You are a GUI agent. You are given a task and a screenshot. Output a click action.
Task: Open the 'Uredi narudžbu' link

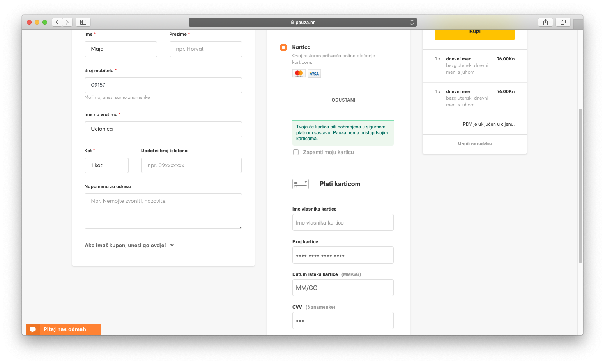(474, 144)
